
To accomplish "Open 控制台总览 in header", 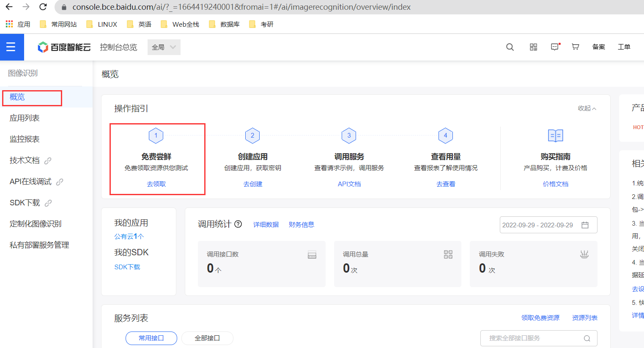I will click(118, 47).
